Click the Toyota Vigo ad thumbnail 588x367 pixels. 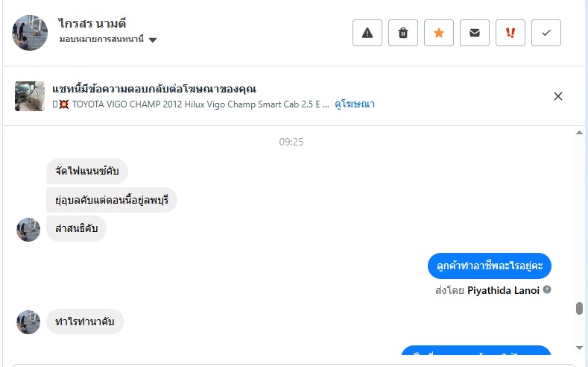pyautogui.click(x=30, y=96)
